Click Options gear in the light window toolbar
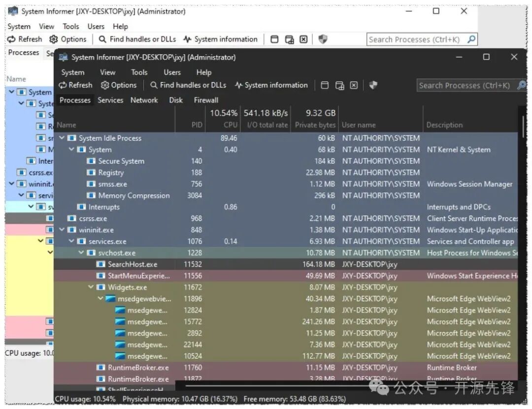This screenshot has height=409, width=532. (x=68, y=39)
